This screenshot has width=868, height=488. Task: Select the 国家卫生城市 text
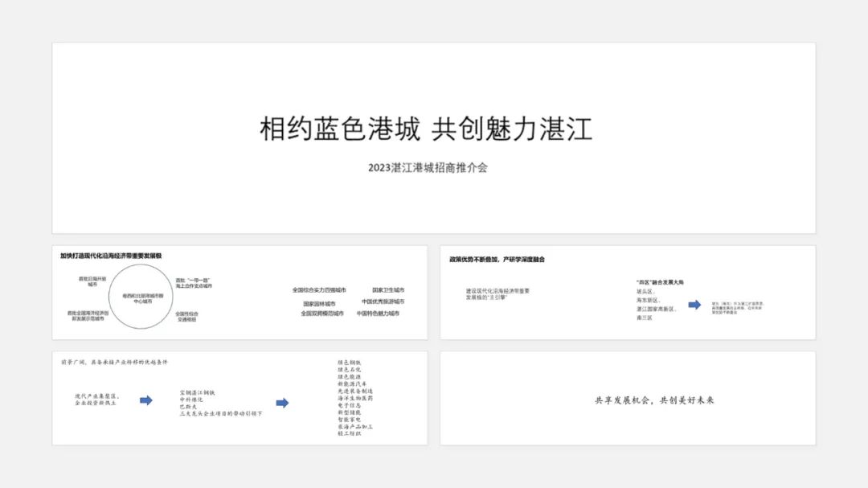point(388,289)
